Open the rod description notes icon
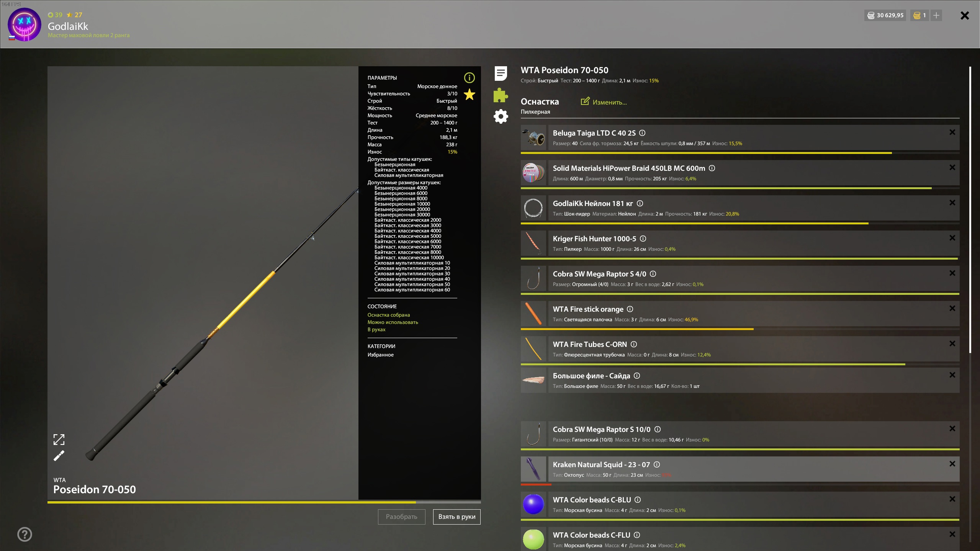980x551 pixels. tap(501, 74)
